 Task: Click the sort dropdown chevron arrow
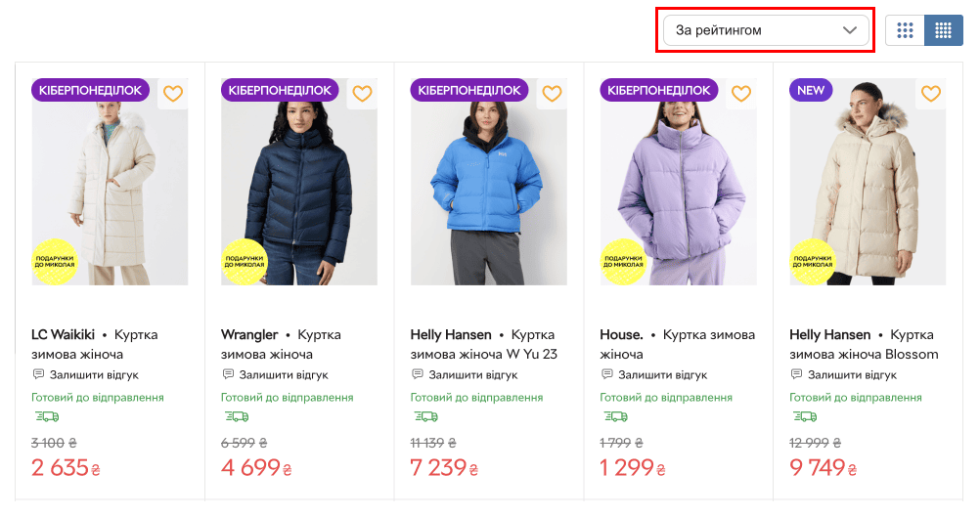click(x=850, y=30)
